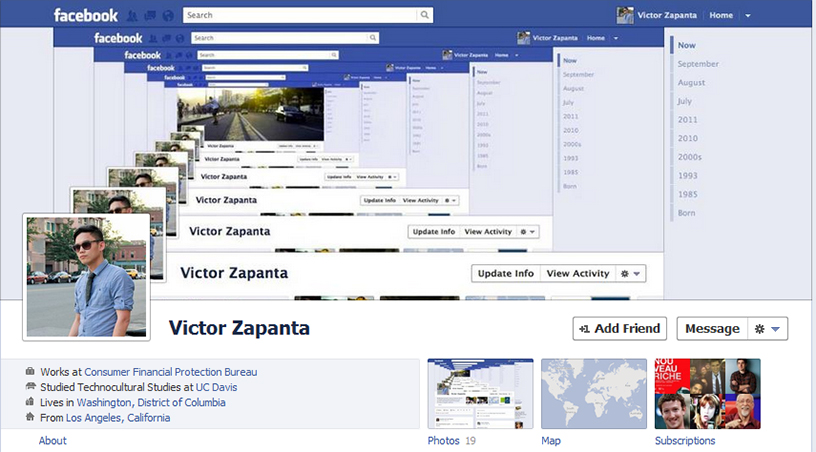Open the Subscriptions thumbnail collage
This screenshot has height=452, width=816.
pos(707,394)
